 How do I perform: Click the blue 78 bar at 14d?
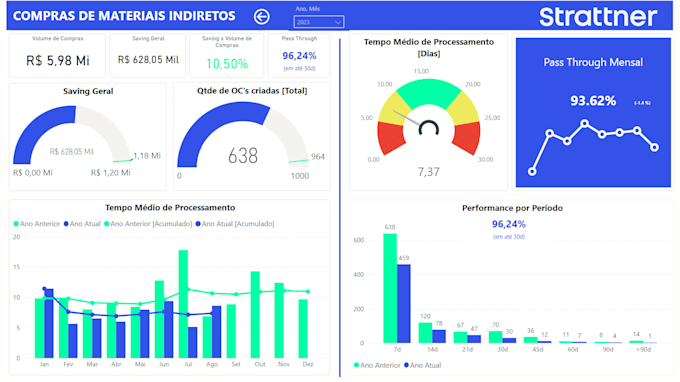439,336
